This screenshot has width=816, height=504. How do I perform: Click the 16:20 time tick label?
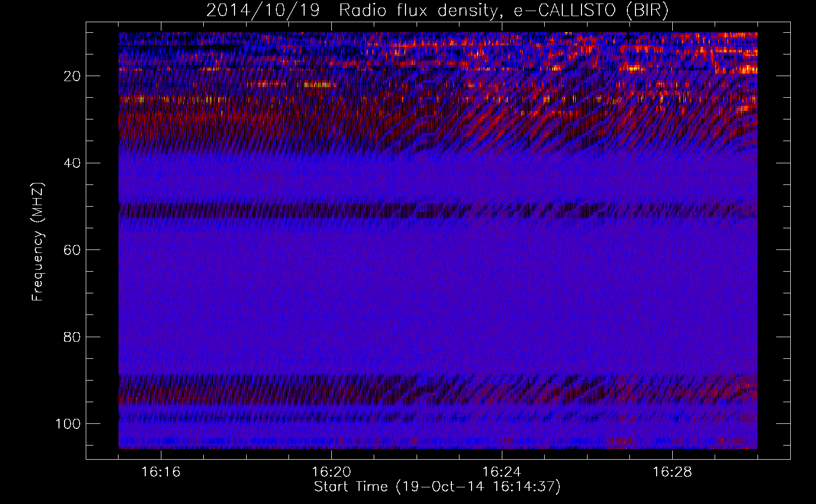point(331,472)
